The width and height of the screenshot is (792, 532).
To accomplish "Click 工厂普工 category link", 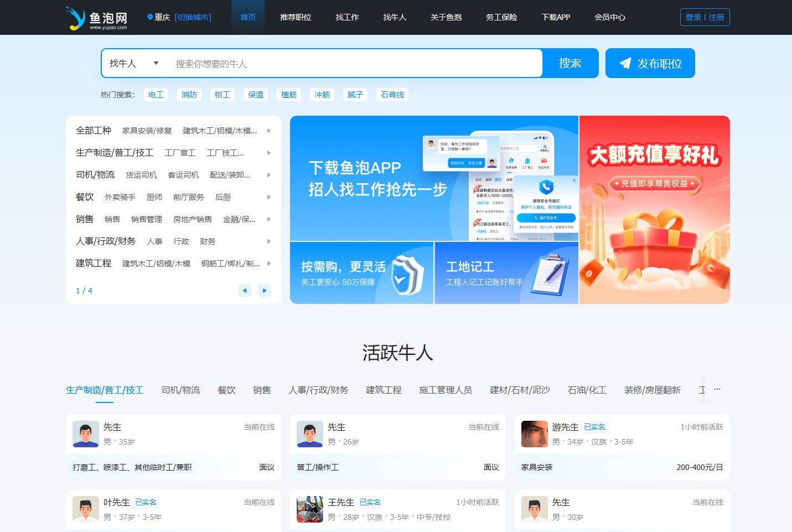I will pos(180,153).
